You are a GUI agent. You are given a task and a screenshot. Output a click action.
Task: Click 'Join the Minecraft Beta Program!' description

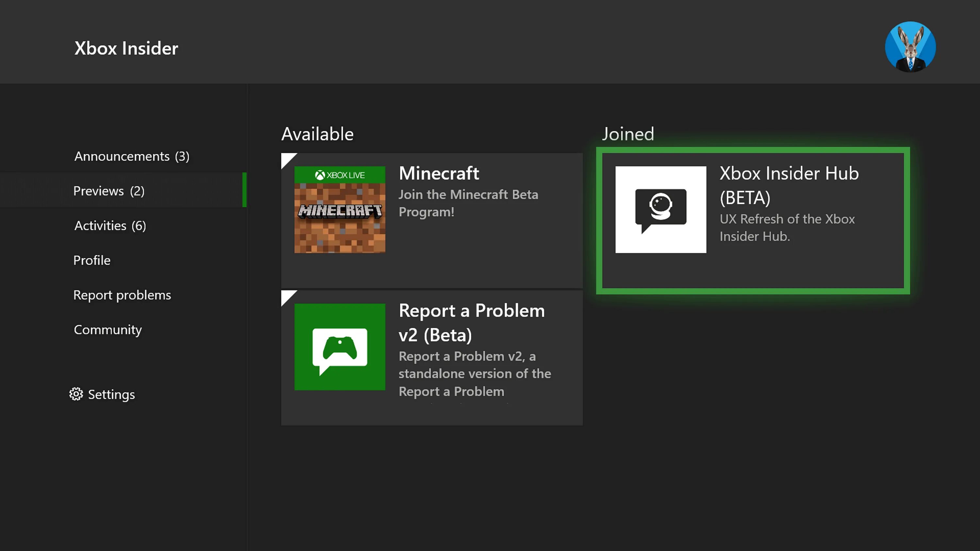468,203
